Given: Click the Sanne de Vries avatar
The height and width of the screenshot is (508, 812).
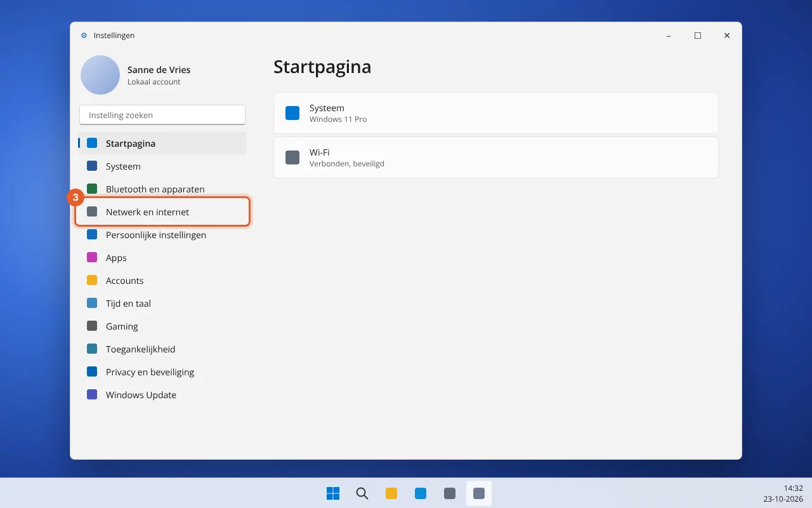Looking at the screenshot, I should [x=100, y=75].
